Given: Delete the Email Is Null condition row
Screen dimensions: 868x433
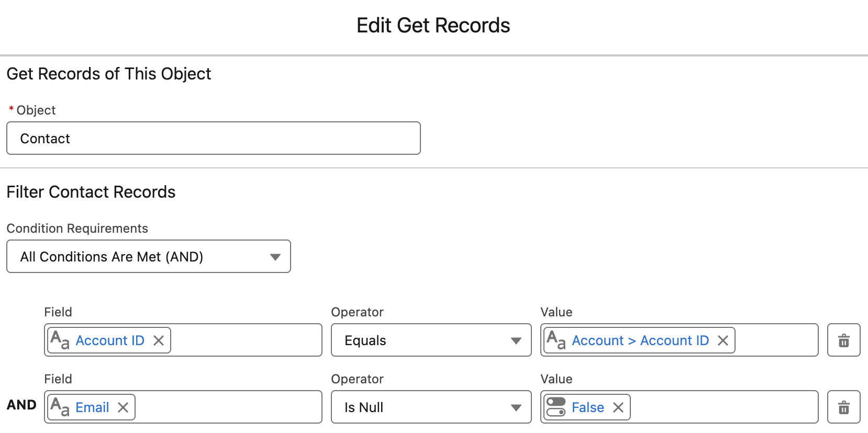Looking at the screenshot, I should [843, 407].
